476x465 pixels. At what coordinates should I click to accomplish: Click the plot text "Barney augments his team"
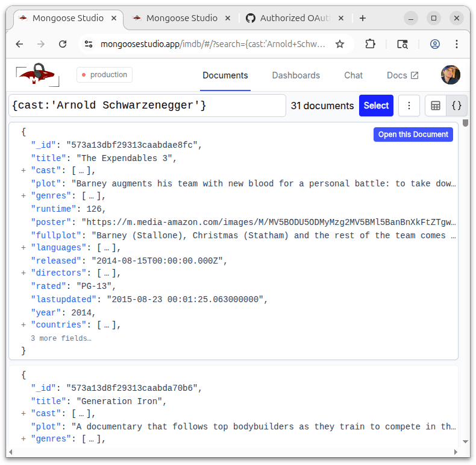[x=263, y=183]
